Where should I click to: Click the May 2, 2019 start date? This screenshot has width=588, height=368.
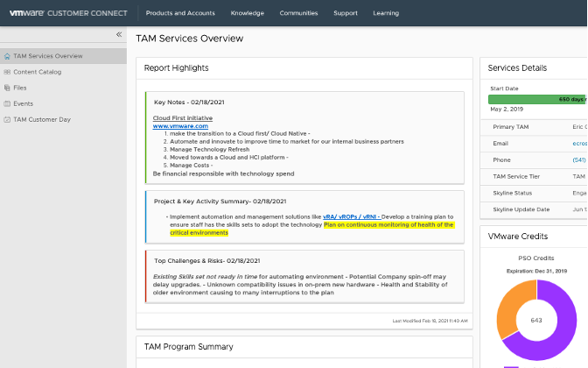[507, 110]
